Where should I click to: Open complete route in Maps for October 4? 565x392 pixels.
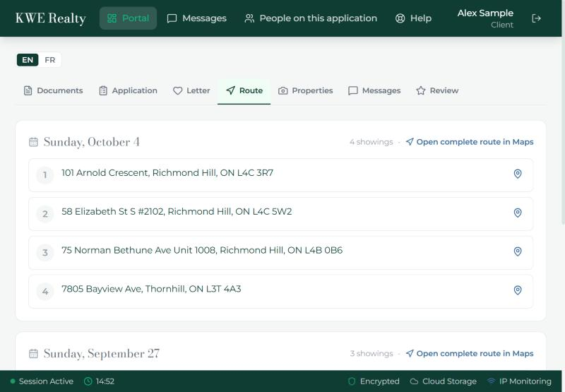[470, 142]
